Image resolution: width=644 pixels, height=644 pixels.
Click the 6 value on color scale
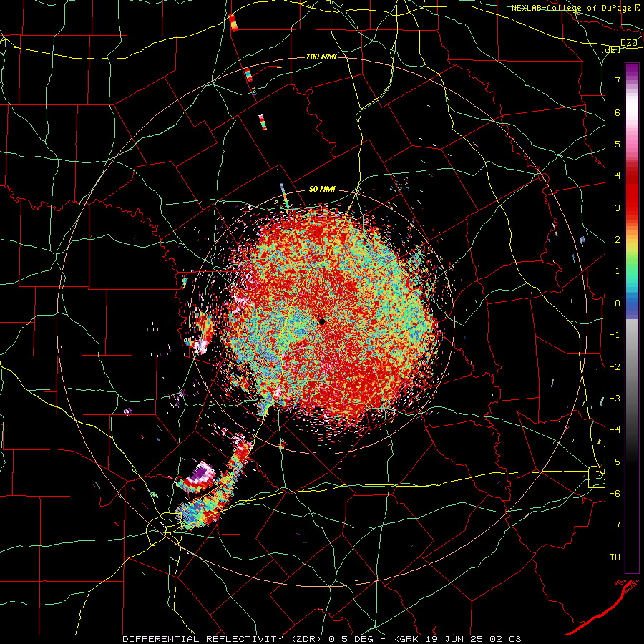[x=618, y=112]
